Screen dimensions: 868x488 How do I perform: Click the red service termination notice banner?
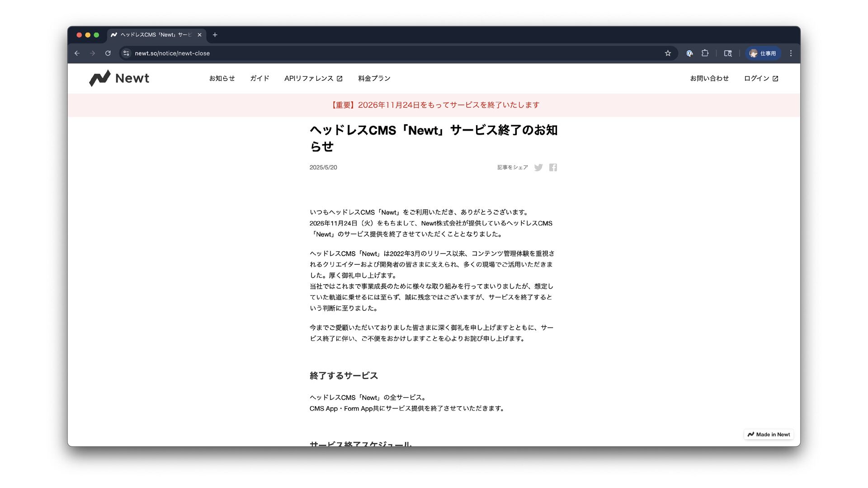[434, 105]
